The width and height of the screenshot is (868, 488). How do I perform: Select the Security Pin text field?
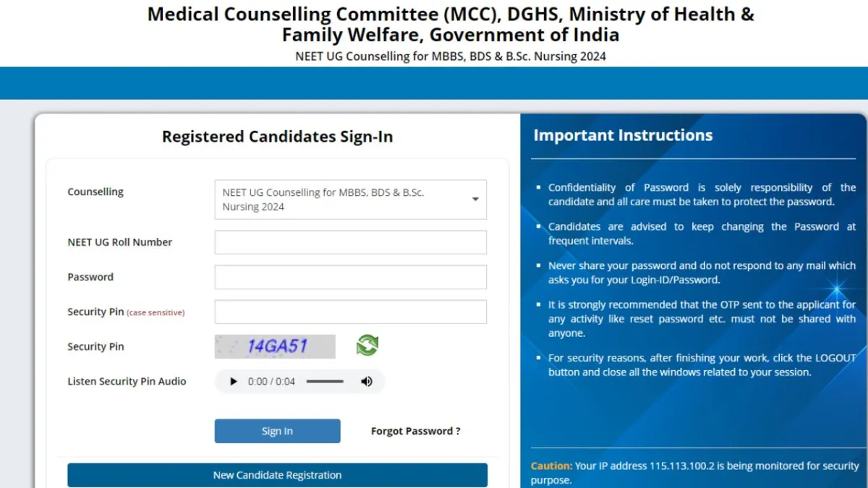pos(350,312)
